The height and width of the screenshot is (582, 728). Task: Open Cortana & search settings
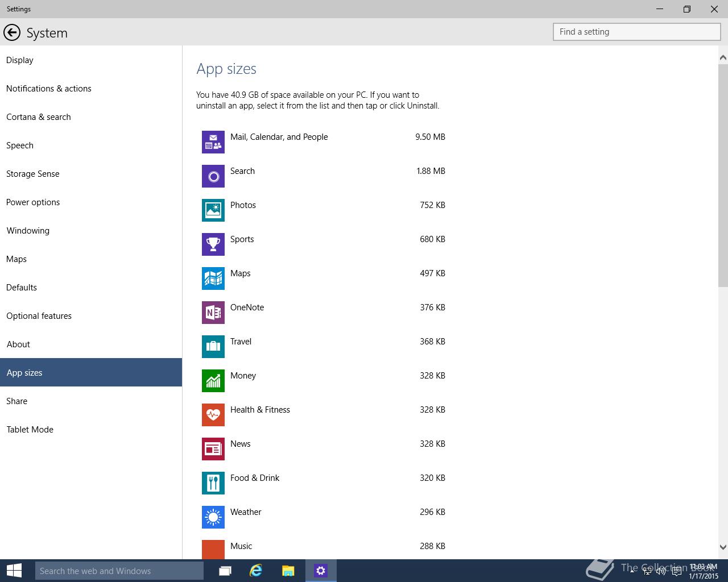pyautogui.click(x=91, y=117)
